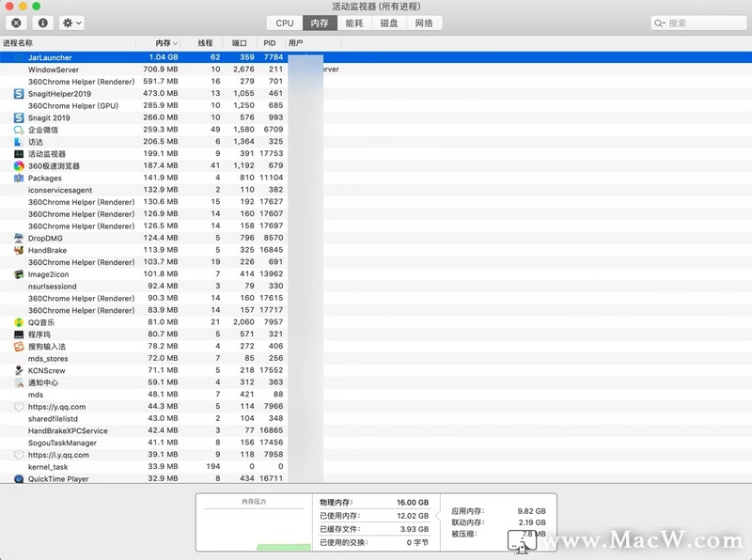Viewport: 752px width, 560px height.
Task: Select the sharedfilelistd process
Action: coord(376,418)
